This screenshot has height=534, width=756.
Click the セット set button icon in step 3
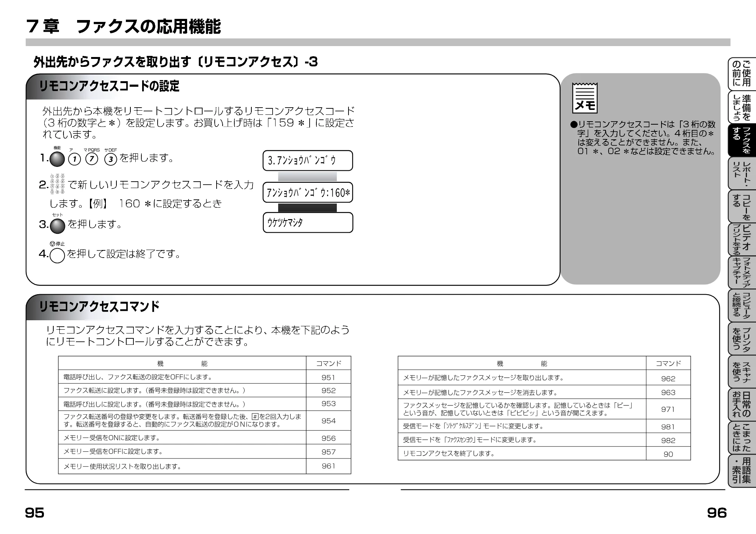point(57,226)
